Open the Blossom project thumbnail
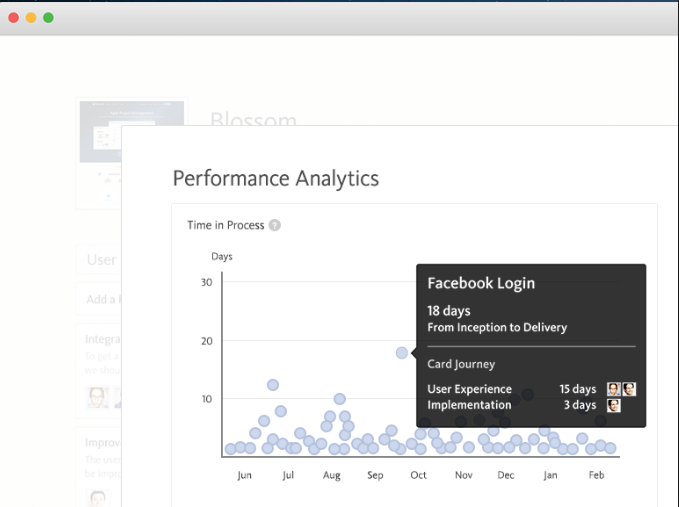This screenshot has height=507, width=679. 131,131
